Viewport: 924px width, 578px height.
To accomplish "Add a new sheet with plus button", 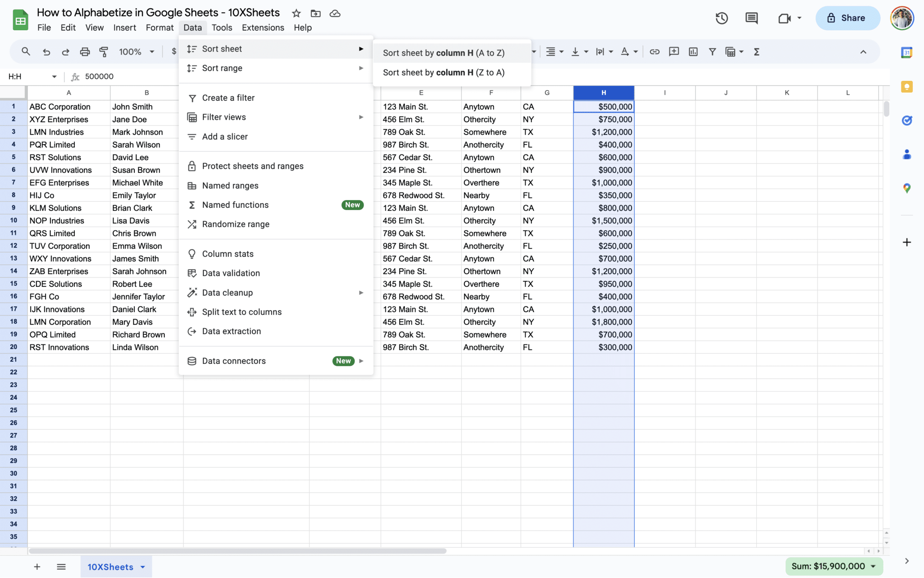I will point(37,567).
